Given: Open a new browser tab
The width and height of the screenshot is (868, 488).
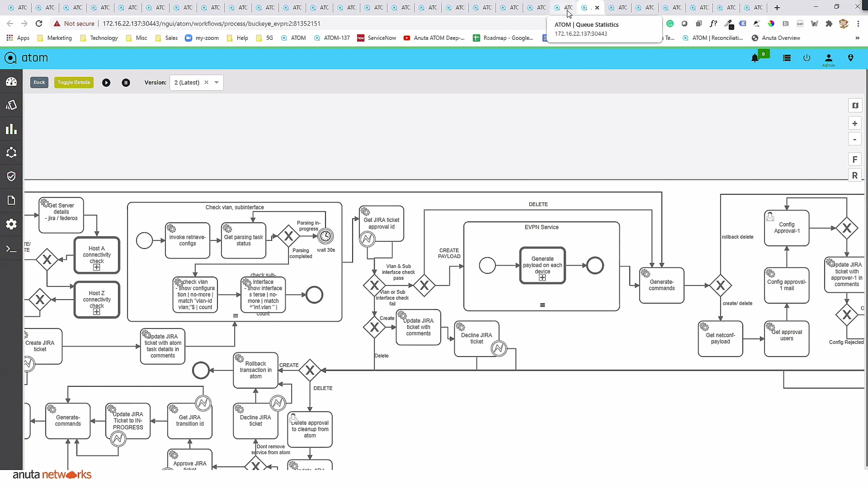Looking at the screenshot, I should (777, 8).
